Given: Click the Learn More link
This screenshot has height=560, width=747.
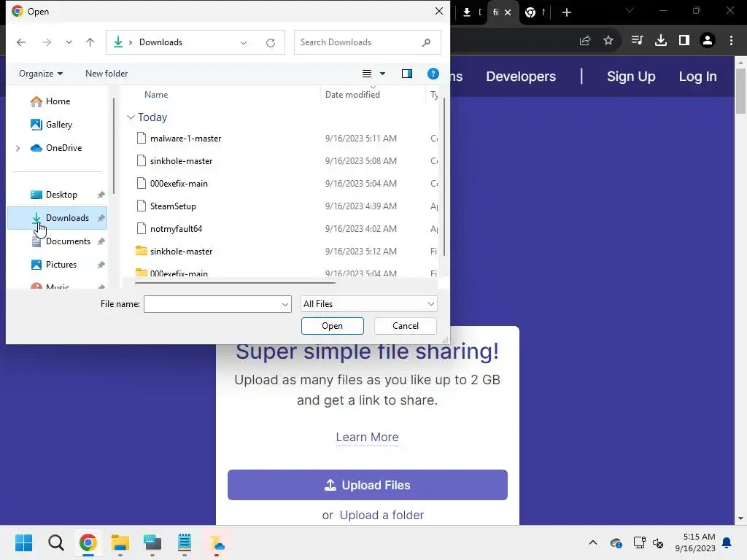Looking at the screenshot, I should click(x=368, y=437).
